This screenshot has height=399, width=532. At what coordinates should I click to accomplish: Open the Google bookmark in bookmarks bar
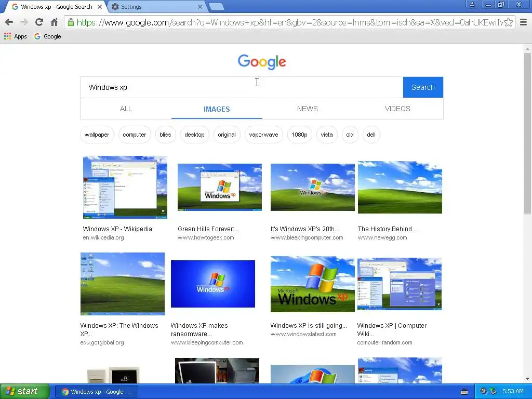pyautogui.click(x=47, y=36)
